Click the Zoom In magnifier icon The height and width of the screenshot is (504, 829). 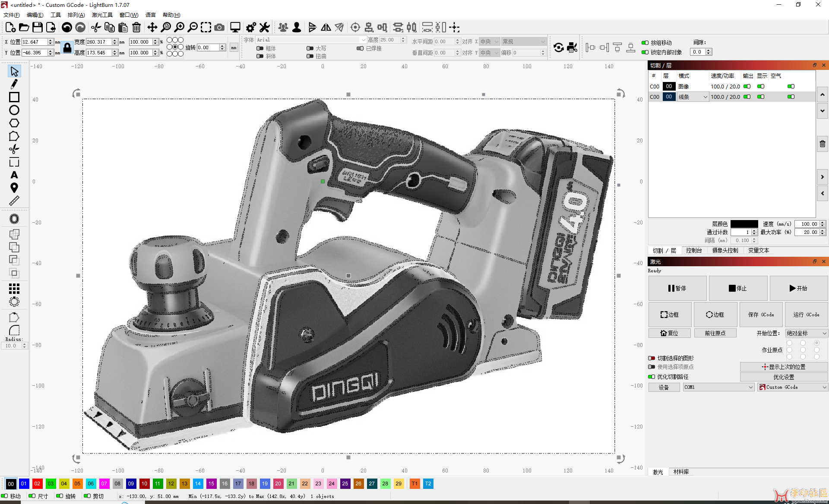[x=179, y=28]
